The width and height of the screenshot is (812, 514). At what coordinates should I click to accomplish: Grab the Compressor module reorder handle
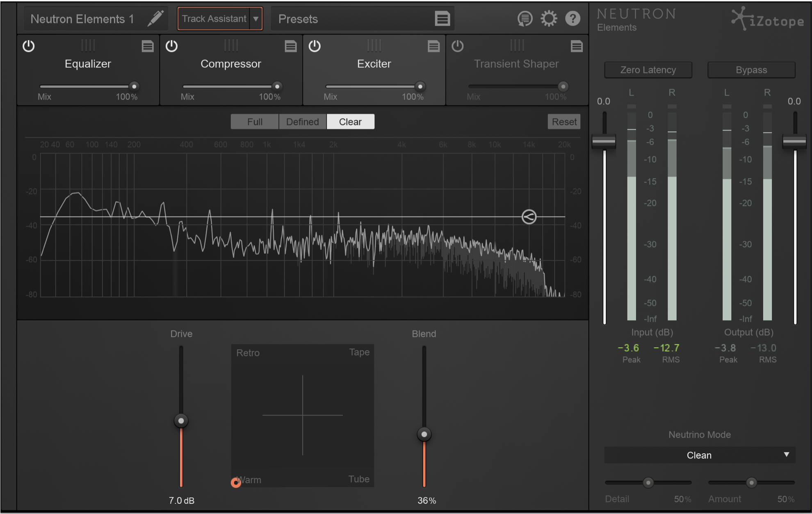(231, 45)
